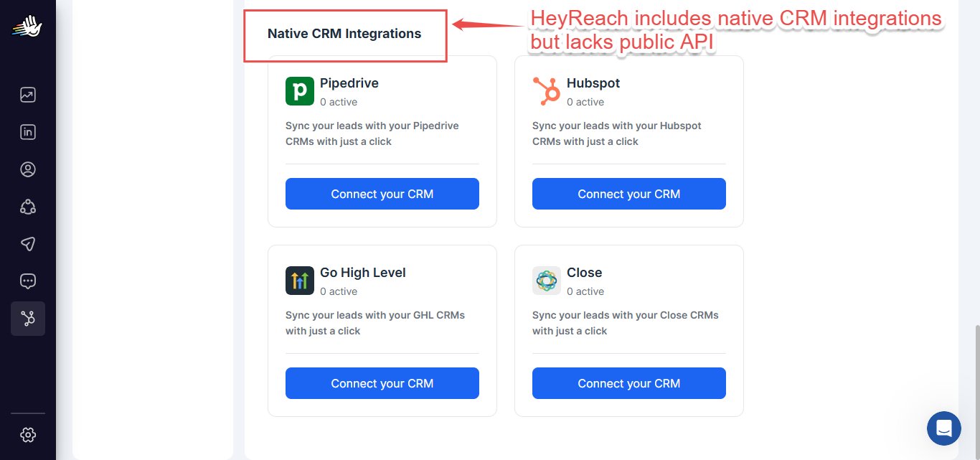Click the Close CRM logo
Viewport: 980px width, 460px height.
[x=547, y=281]
